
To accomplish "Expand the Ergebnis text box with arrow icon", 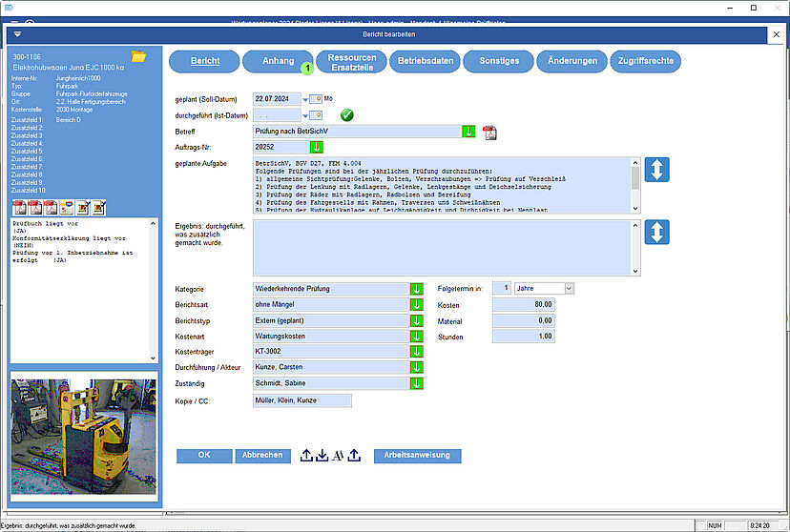I will click(656, 232).
